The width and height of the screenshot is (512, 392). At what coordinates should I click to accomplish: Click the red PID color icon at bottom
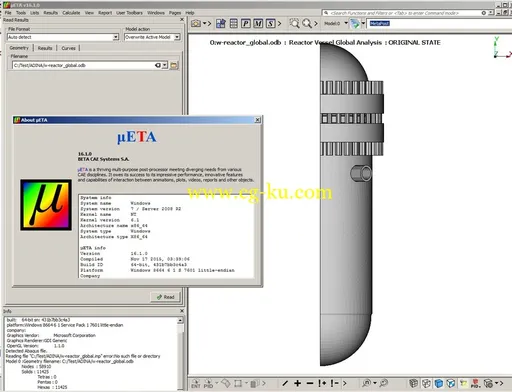[475, 383]
